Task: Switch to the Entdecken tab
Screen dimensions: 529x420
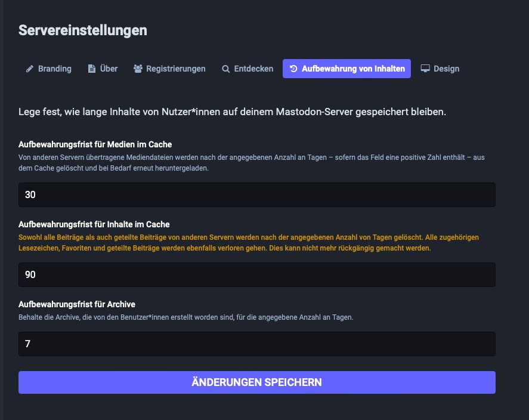Action: coord(253,69)
